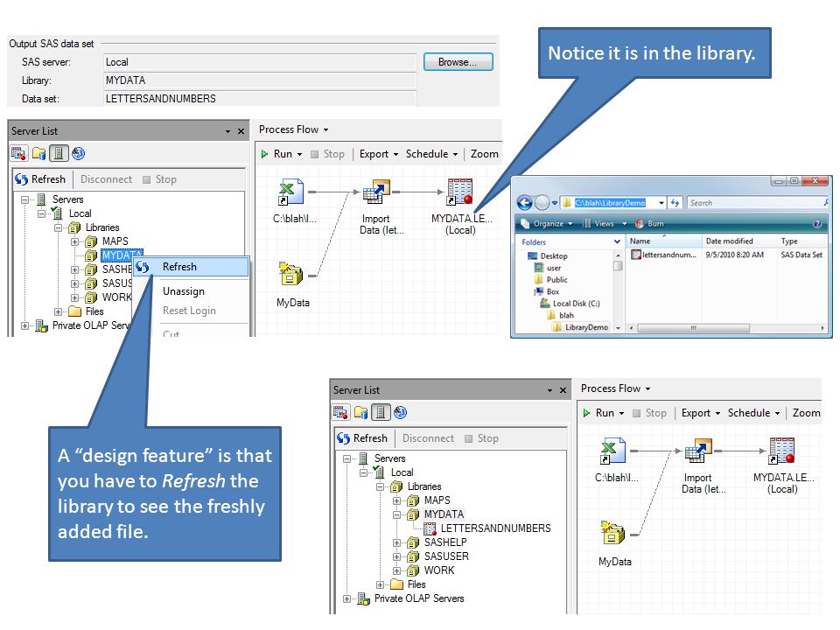The height and width of the screenshot is (630, 840).
Task: Click Explorer's refresh arrows beside the address bar
Action: [x=675, y=203]
